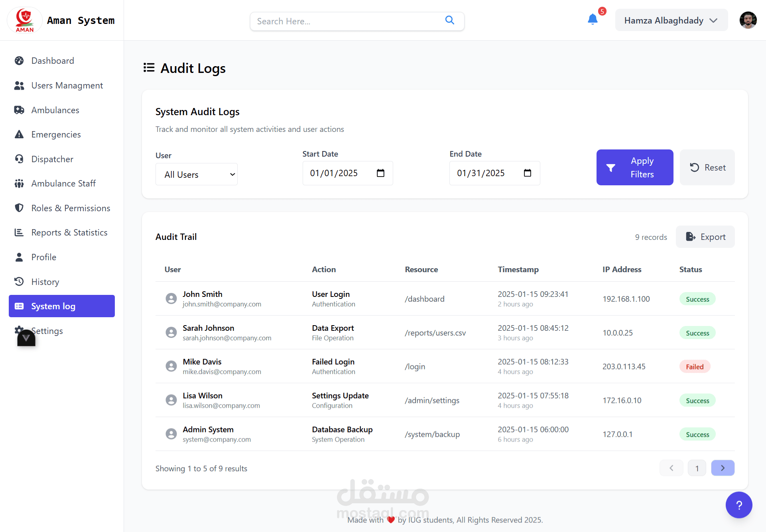Export the audit trail records
766x532 pixels.
tap(705, 237)
